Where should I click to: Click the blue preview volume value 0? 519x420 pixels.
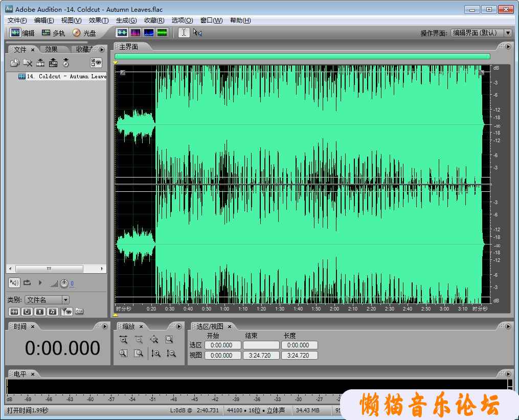72,283
